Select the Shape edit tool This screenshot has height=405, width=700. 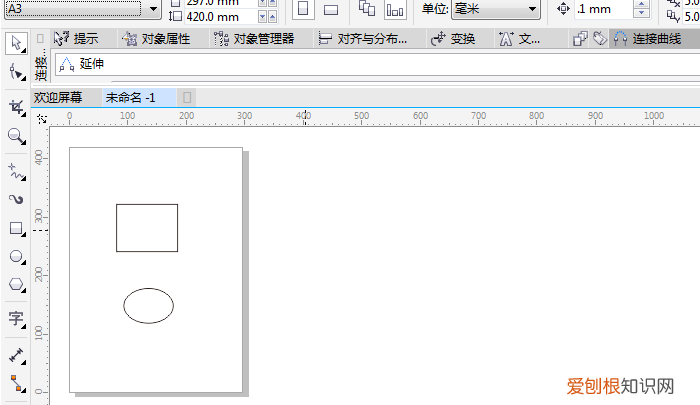click(x=16, y=73)
